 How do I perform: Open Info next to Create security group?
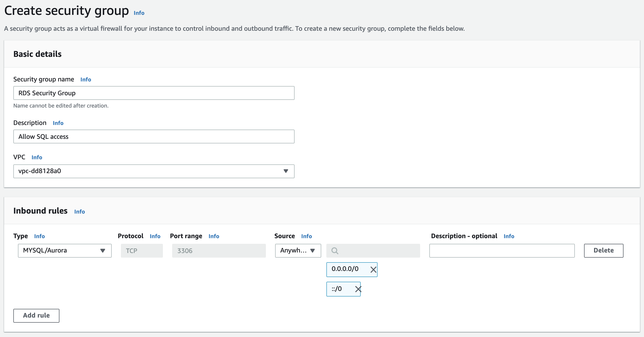point(139,13)
